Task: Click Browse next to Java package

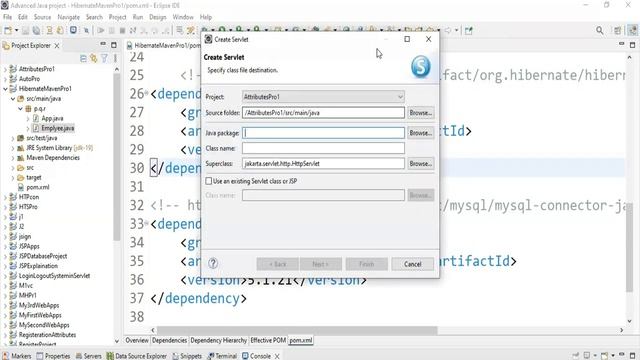Action: pyautogui.click(x=420, y=133)
